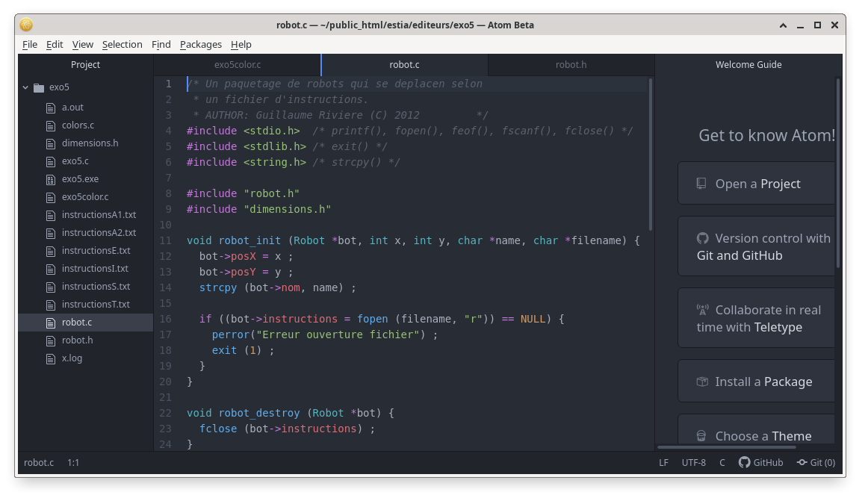Select the robot.c editor tab
This screenshot has width=868, height=495.
404,65
